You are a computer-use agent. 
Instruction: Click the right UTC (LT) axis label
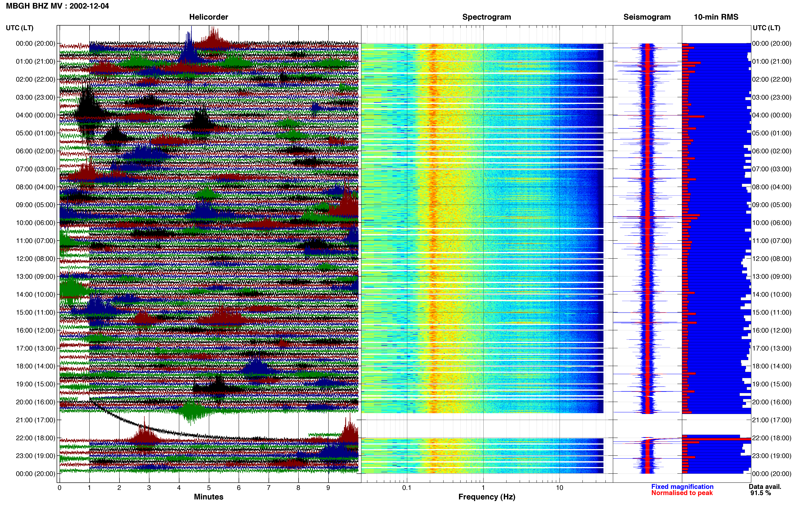pos(766,28)
